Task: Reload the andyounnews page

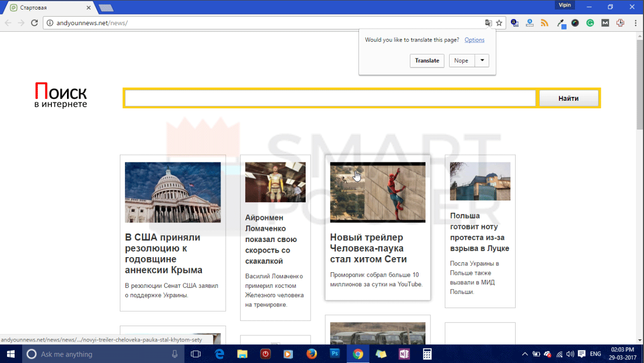Action: point(34,23)
